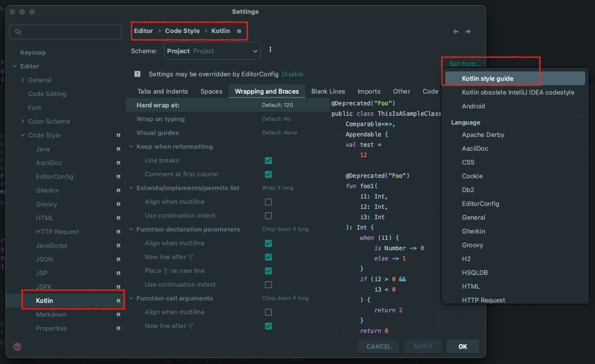
Task: Enable Use continuation indent under Function declaration parameters
Action: [268, 285]
